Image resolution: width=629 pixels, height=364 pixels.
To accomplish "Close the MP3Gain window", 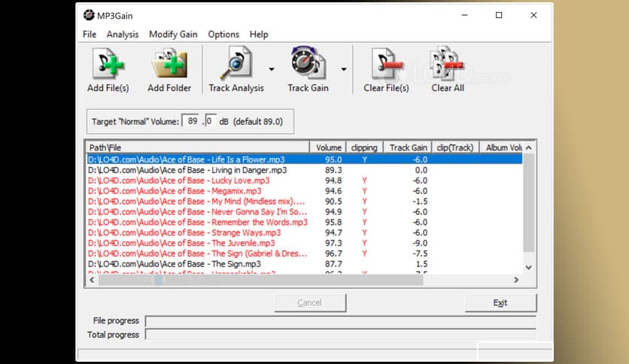I will (x=533, y=15).
